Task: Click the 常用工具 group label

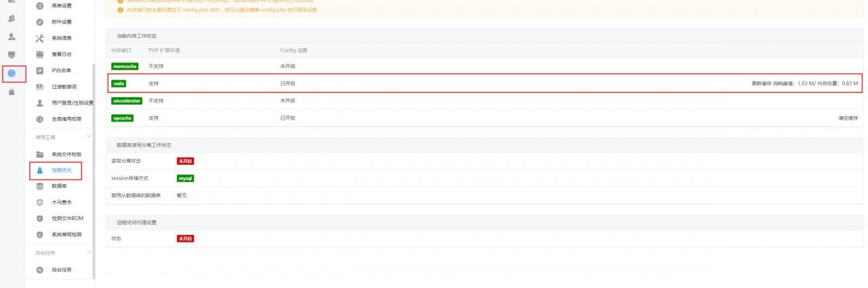Action: pyautogui.click(x=46, y=137)
